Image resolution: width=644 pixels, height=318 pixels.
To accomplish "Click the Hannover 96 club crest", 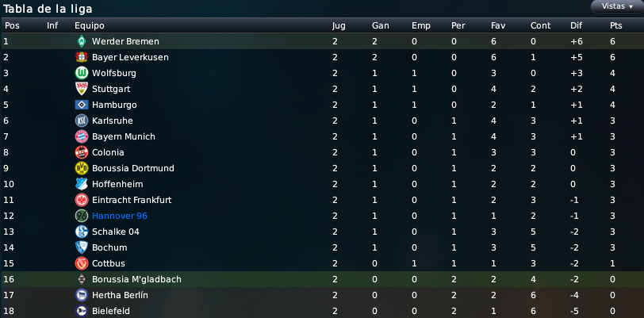I will pos(82,216).
